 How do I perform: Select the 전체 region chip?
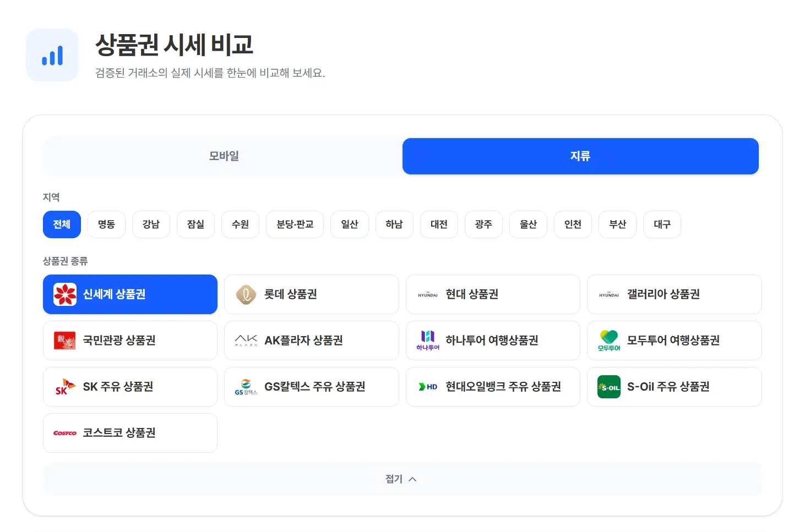coord(62,224)
